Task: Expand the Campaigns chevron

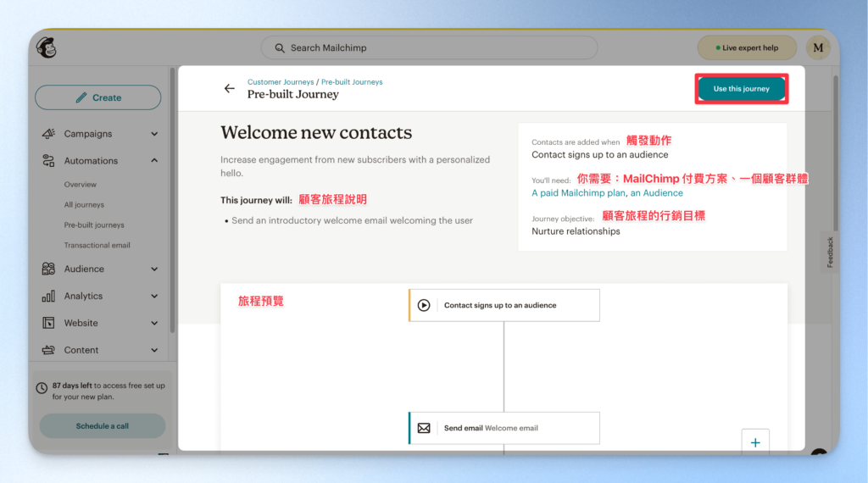Action: tap(154, 134)
